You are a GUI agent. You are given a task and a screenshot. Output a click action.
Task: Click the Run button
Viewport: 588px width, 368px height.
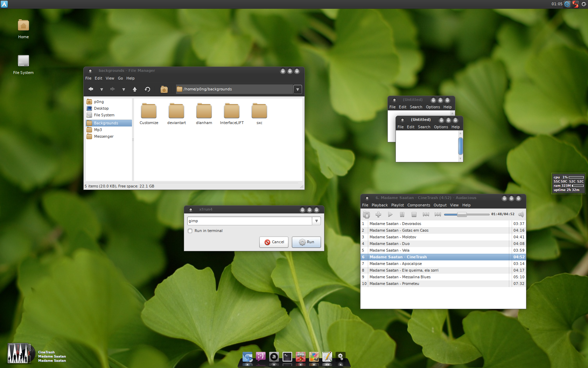pyautogui.click(x=306, y=242)
